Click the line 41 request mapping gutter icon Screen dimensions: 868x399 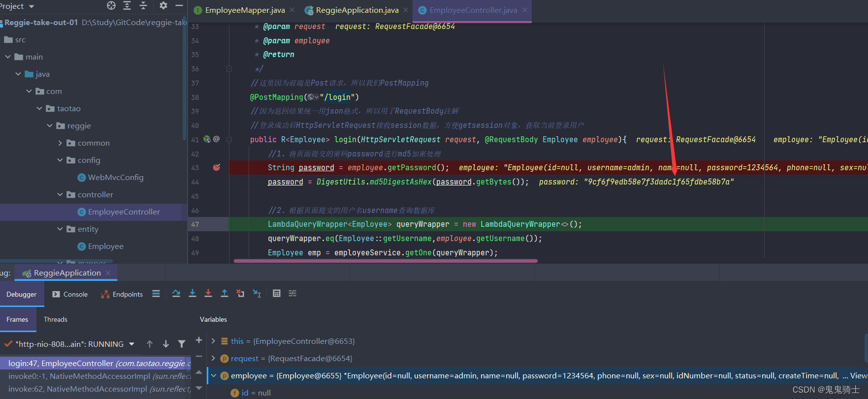click(x=207, y=139)
